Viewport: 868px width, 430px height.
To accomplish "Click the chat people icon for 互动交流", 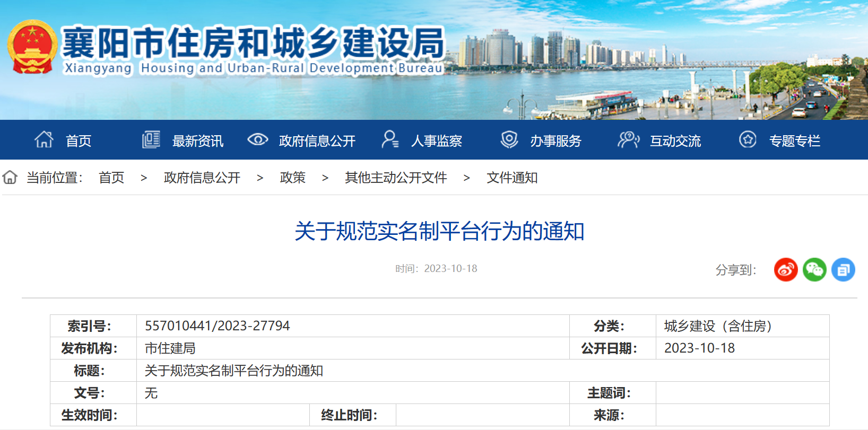I will pyautogui.click(x=629, y=140).
